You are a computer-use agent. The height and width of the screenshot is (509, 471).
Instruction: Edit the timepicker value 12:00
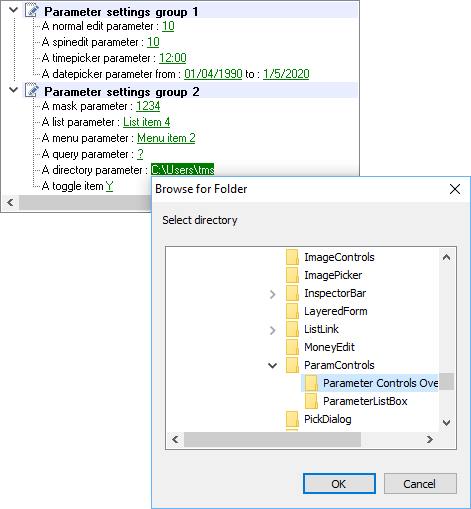(173, 58)
